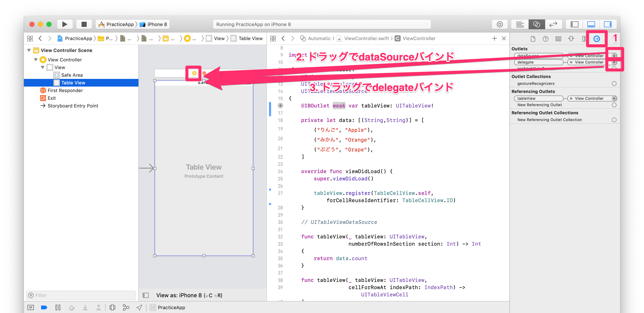Image resolution: width=644 pixels, height=313 pixels.
Task: Open the Quick Help inspector icon
Action: click(545, 39)
